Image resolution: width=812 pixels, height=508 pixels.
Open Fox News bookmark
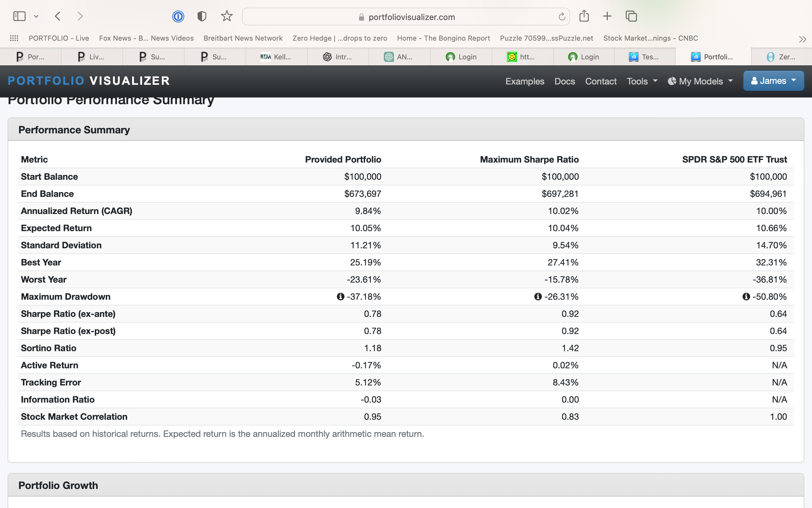pos(146,38)
